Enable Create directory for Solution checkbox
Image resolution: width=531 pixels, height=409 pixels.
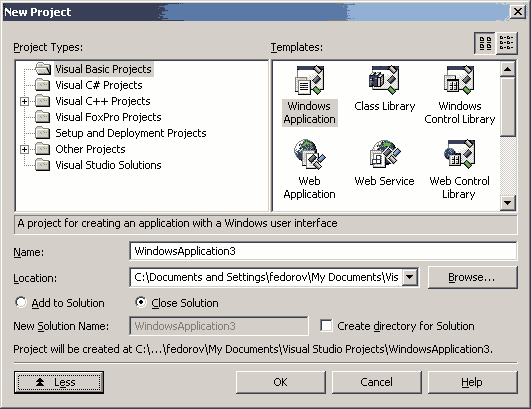326,326
